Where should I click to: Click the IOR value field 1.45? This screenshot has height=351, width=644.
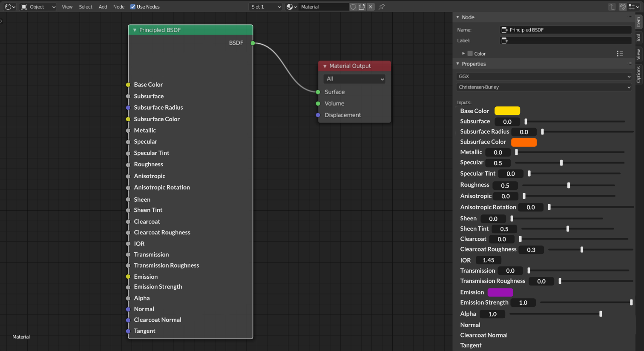click(x=489, y=260)
